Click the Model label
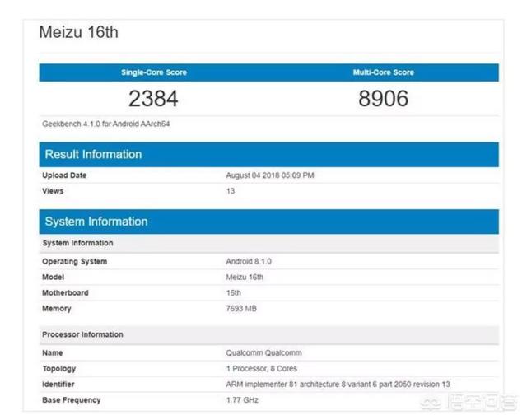This screenshot has height=420, width=527. pyautogui.click(x=53, y=278)
